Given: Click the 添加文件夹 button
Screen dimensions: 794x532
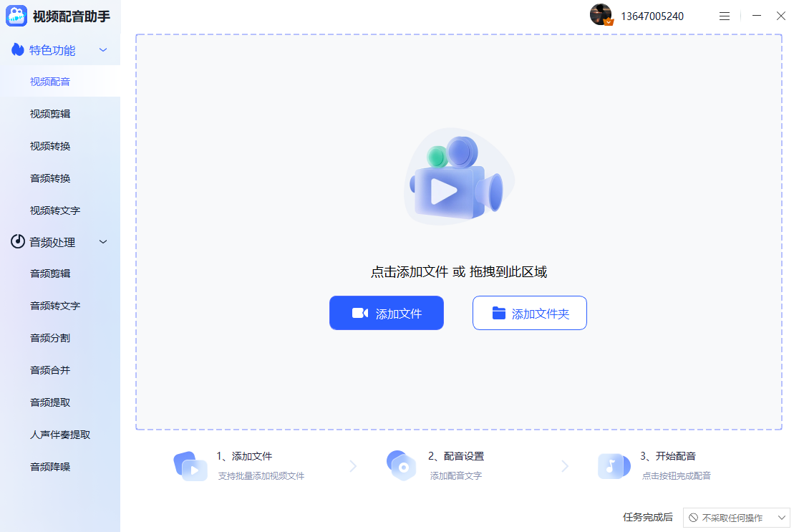Looking at the screenshot, I should point(529,312).
